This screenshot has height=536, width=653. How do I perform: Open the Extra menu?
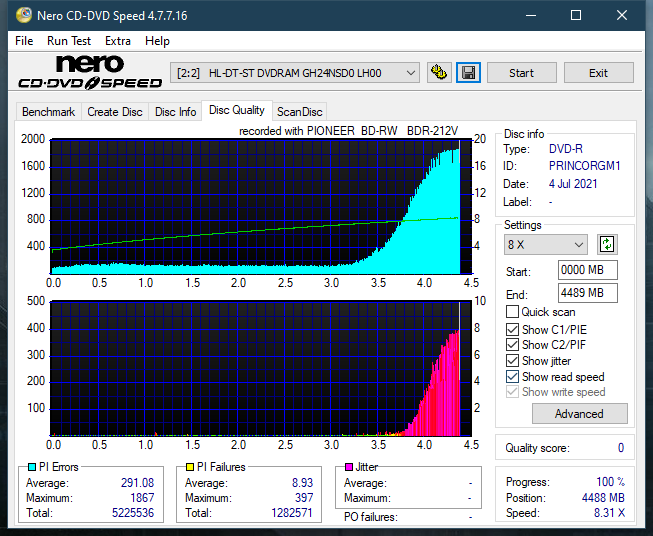coord(118,41)
